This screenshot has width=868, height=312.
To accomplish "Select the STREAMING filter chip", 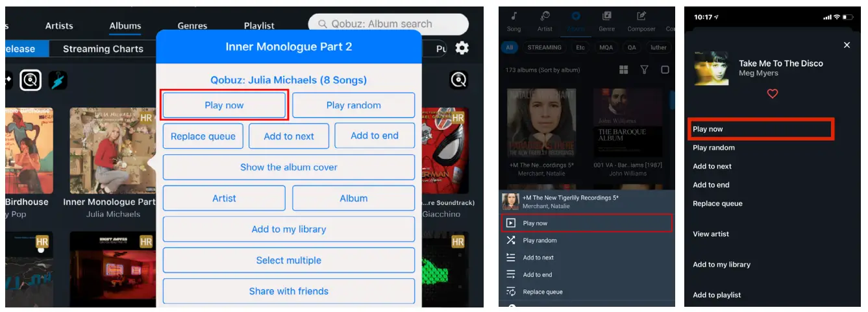I will 545,47.
